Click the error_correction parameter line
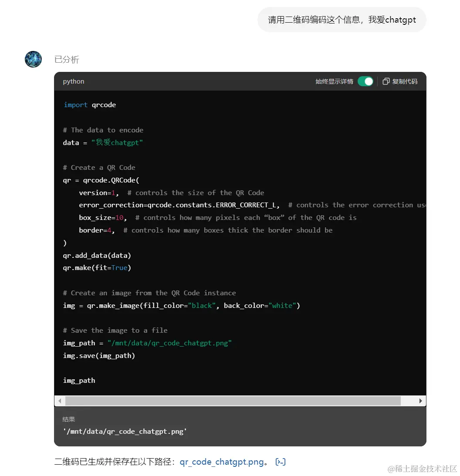Viewport: 460px width, 476px height. [252, 205]
